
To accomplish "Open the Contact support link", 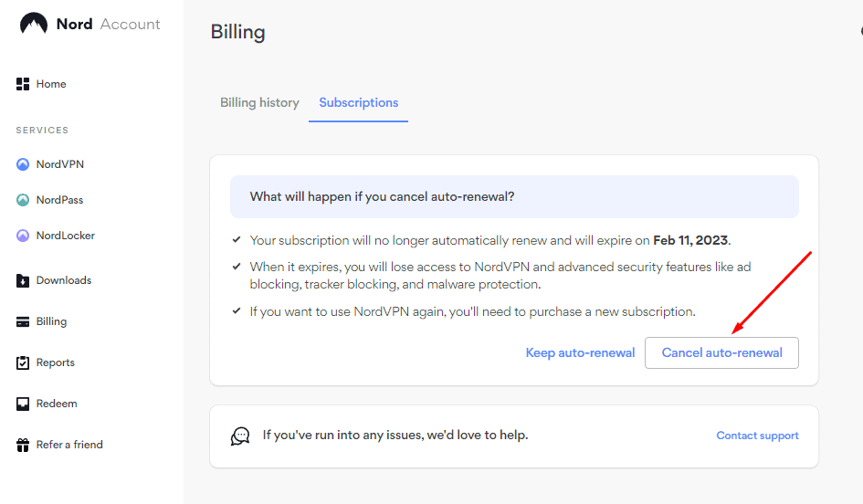I will (x=757, y=436).
